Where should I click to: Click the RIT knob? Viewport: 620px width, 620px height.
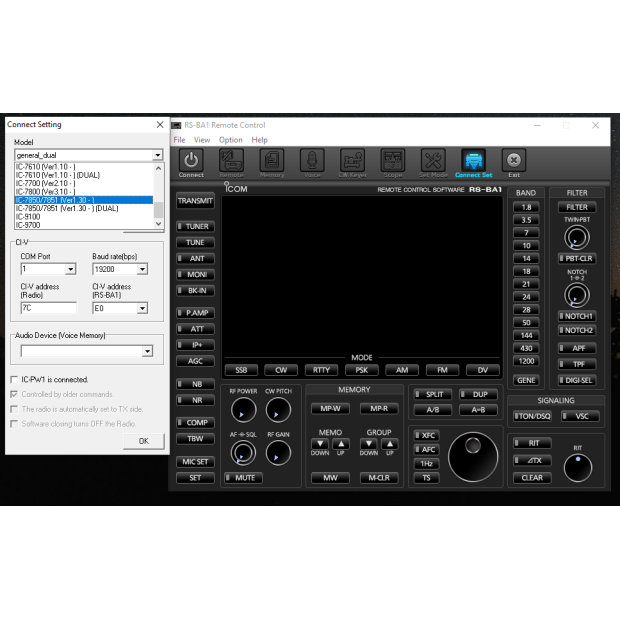578,468
